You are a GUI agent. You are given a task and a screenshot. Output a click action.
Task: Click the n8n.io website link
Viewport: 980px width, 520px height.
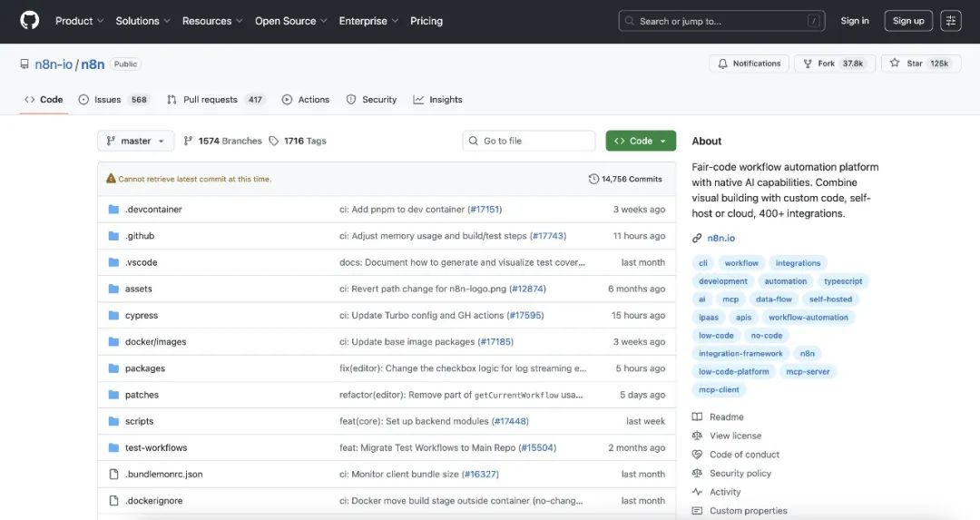pos(720,238)
